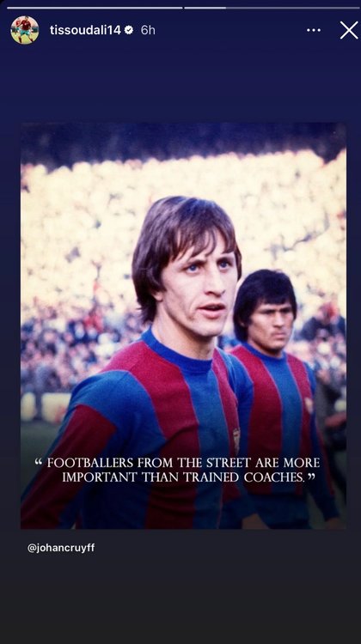Open the @johancruyff mention below the photo

(x=61, y=549)
